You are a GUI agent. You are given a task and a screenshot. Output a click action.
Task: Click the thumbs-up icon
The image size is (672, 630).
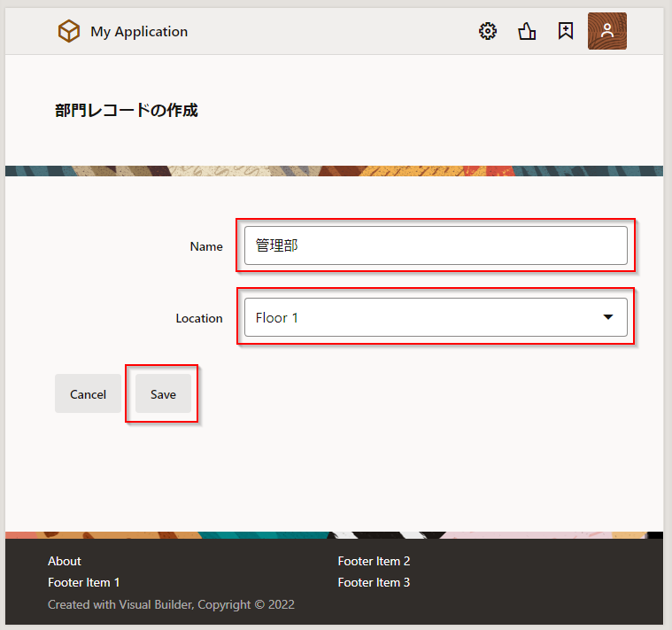[527, 32]
